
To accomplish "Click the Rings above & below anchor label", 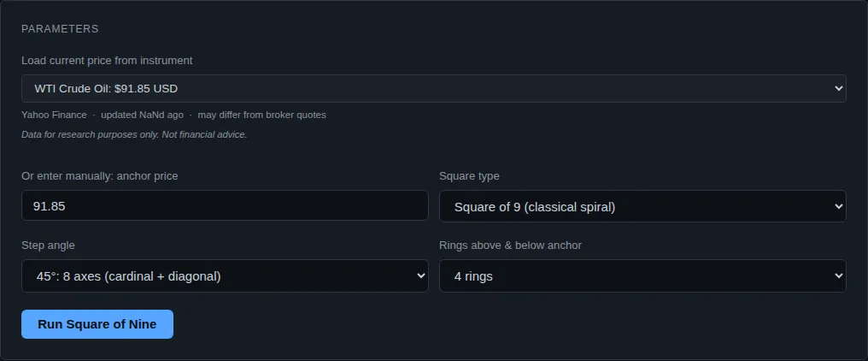I will pos(510,246).
